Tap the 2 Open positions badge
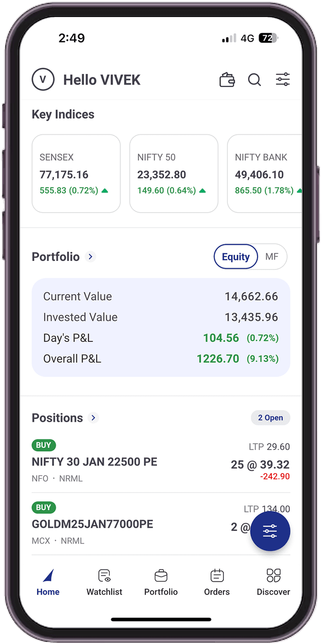Image resolution: width=322 pixels, height=644 pixels. 270,418
